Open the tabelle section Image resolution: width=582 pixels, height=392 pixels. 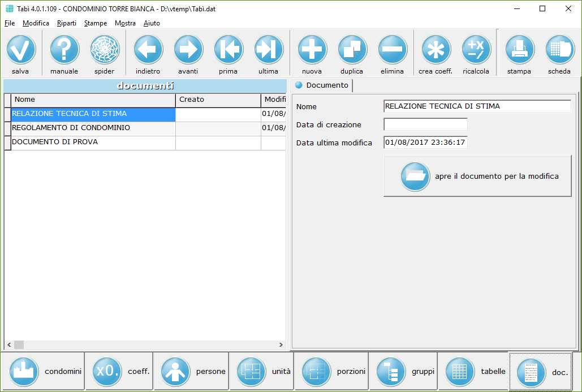click(473, 372)
